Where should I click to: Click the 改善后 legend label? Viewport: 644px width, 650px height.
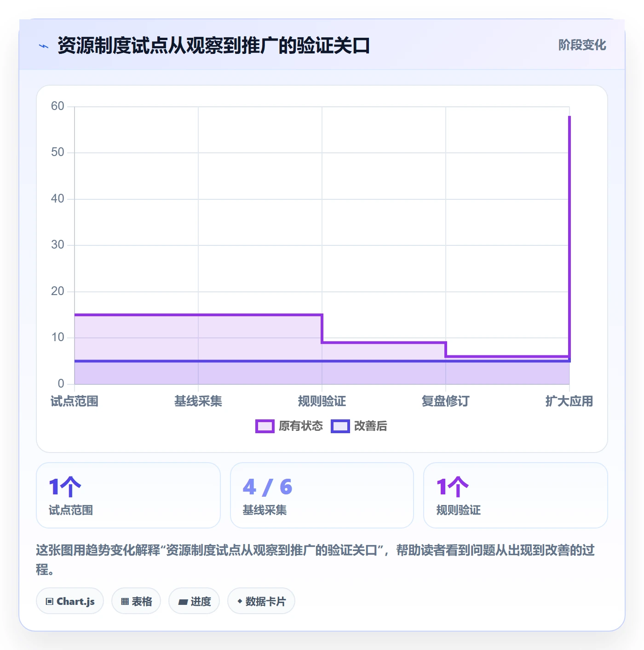(370, 426)
